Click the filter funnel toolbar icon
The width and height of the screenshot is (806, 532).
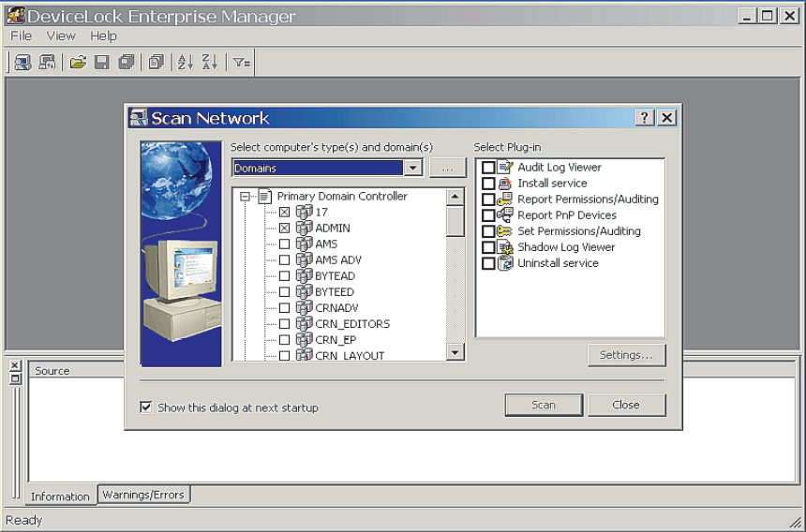(x=241, y=62)
